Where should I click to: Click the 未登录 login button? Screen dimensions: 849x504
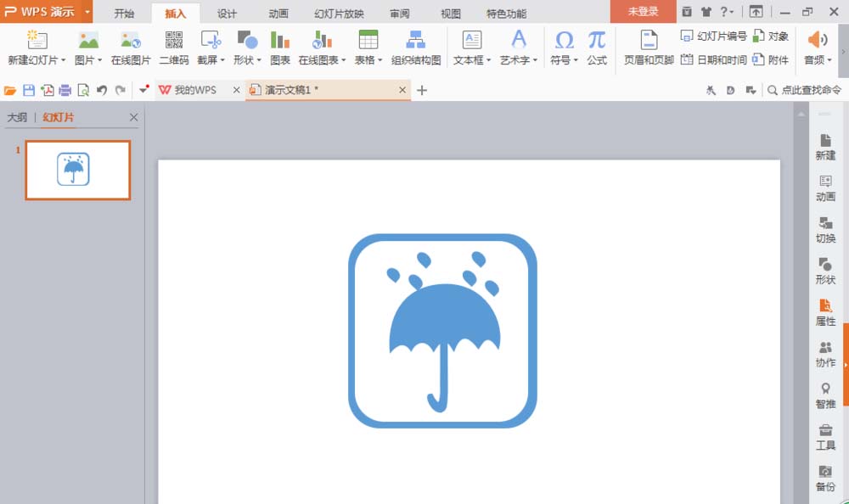644,11
